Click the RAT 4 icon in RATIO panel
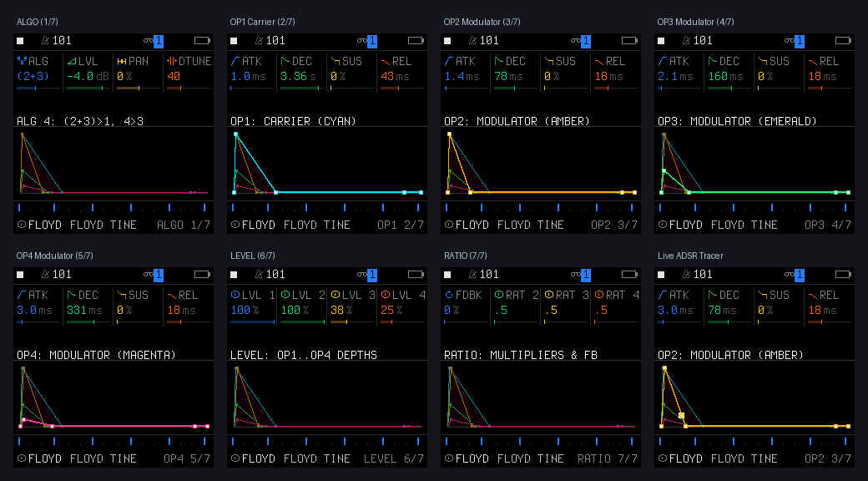The height and width of the screenshot is (481, 868). click(599, 295)
